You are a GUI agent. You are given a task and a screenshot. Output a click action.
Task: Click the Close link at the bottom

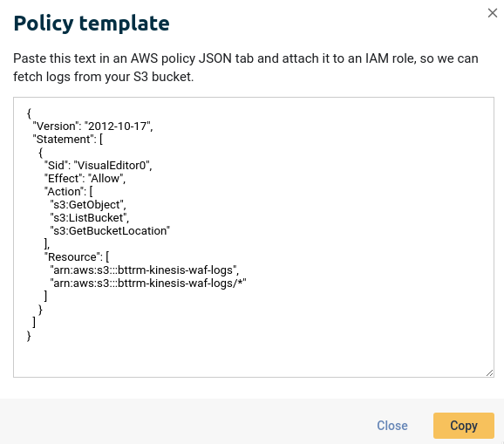click(x=392, y=426)
